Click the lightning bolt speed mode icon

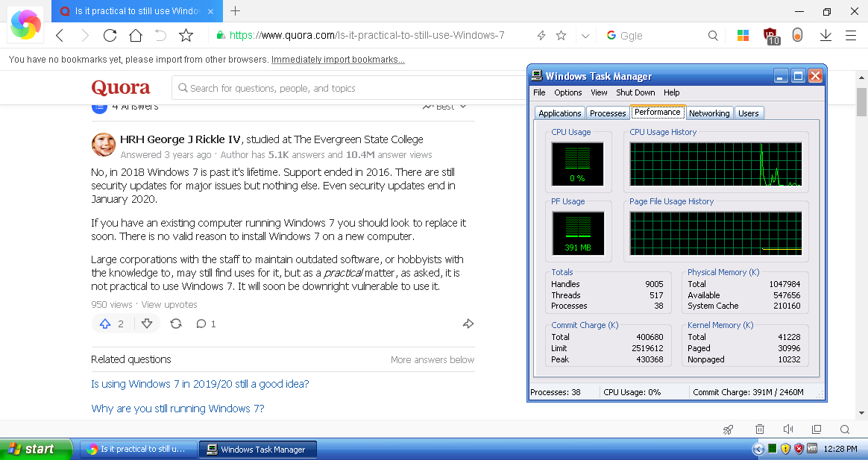coord(541,36)
